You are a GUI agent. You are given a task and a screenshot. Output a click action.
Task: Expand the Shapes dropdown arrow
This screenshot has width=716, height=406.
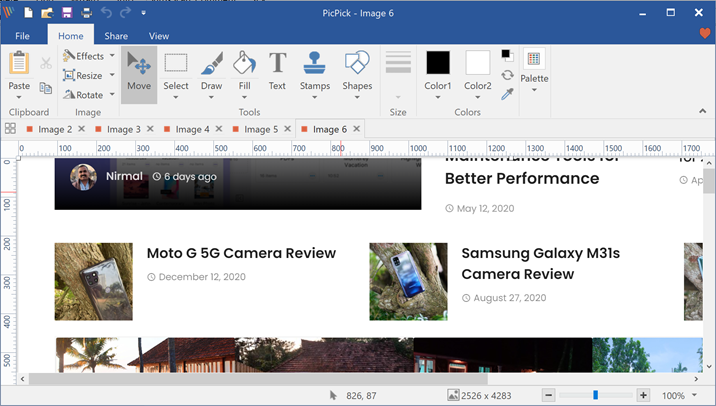(357, 97)
